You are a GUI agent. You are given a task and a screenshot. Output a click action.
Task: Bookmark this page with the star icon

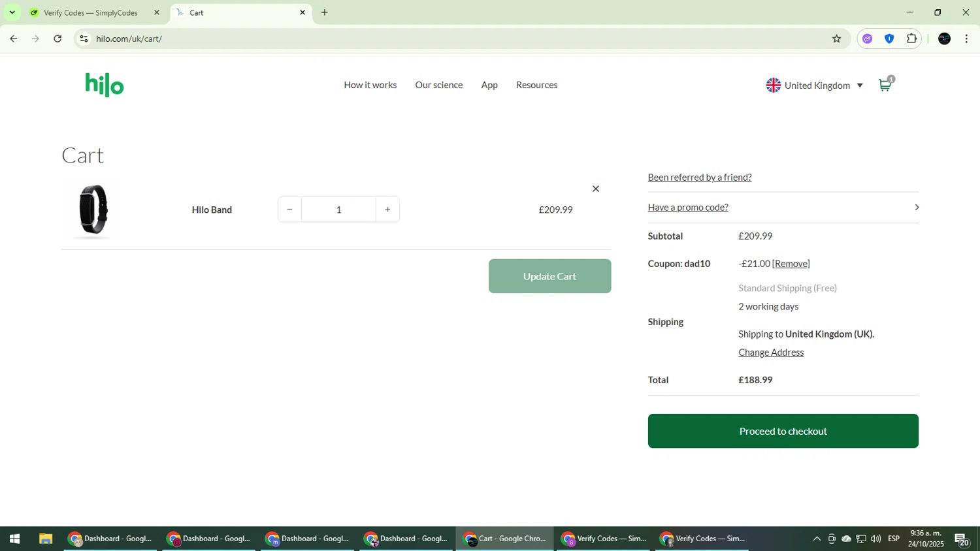836,39
